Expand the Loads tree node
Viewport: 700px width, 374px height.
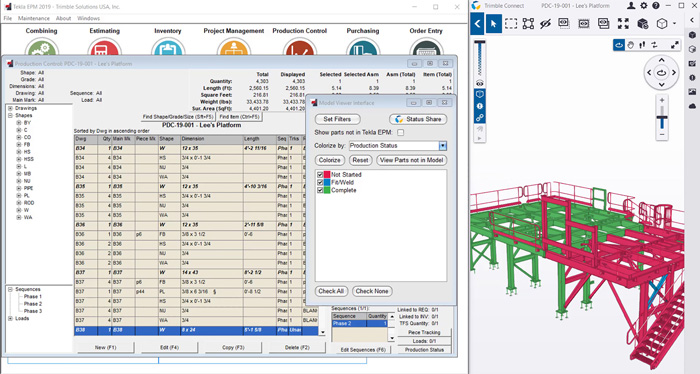point(10,318)
